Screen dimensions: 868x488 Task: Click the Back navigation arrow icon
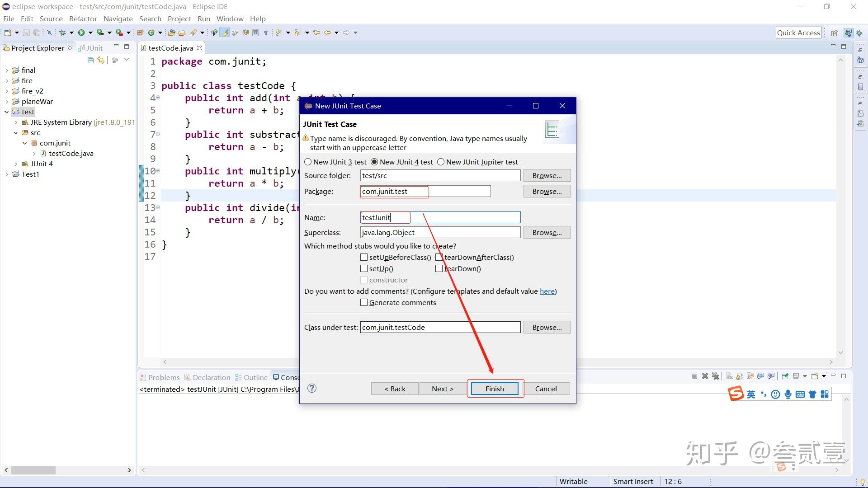tap(327, 33)
